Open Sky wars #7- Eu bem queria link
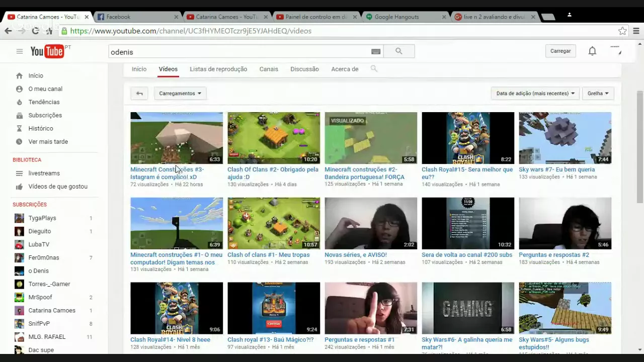Image resolution: width=644 pixels, height=362 pixels. [556, 169]
